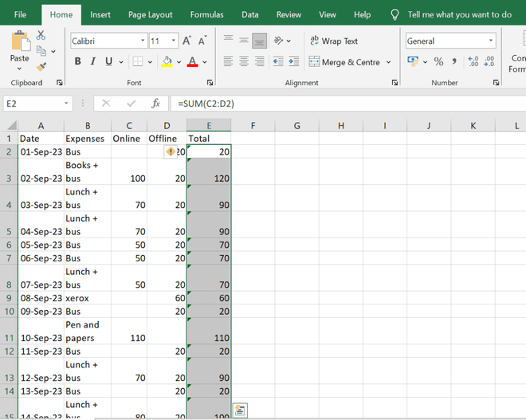This screenshot has height=420, width=526.
Task: Open Alignment settings dialog launcher
Action: (394, 83)
